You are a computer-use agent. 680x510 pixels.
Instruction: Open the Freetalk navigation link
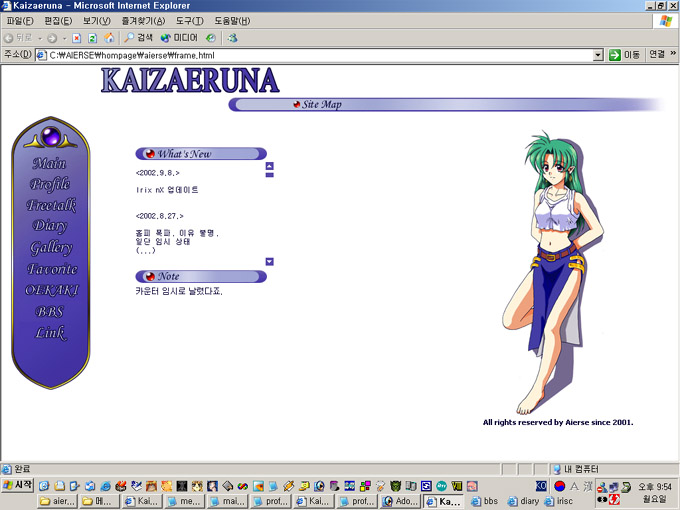(x=51, y=205)
